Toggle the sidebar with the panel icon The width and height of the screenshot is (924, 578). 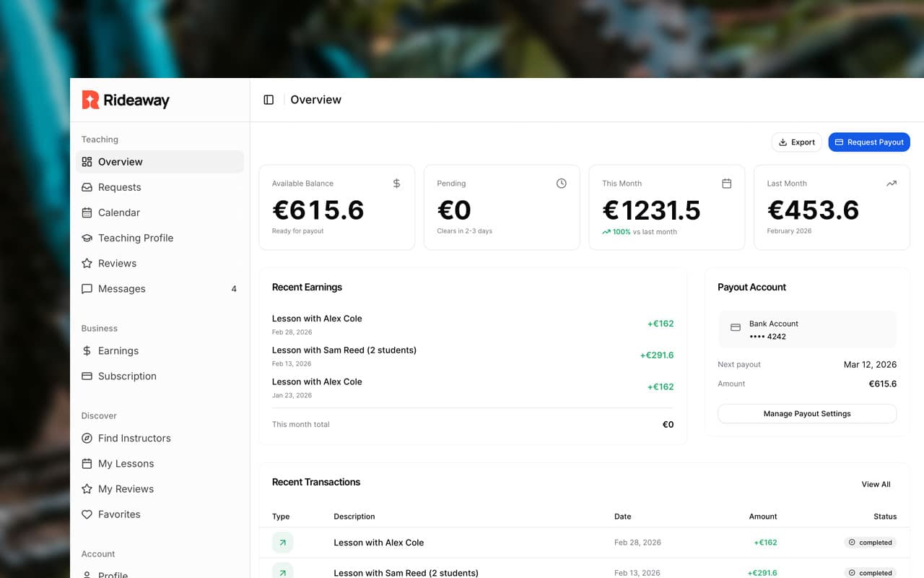(268, 100)
